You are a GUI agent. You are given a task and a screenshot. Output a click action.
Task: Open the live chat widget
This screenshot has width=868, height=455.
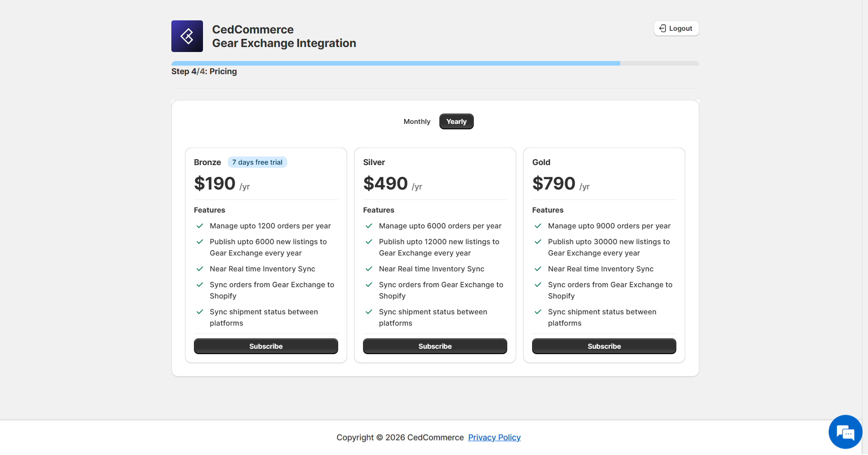[844, 432]
